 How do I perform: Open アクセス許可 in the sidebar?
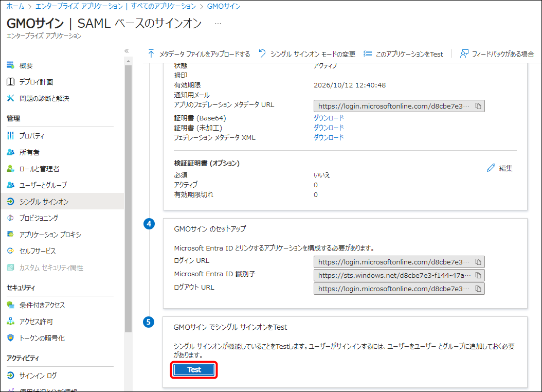36,322
